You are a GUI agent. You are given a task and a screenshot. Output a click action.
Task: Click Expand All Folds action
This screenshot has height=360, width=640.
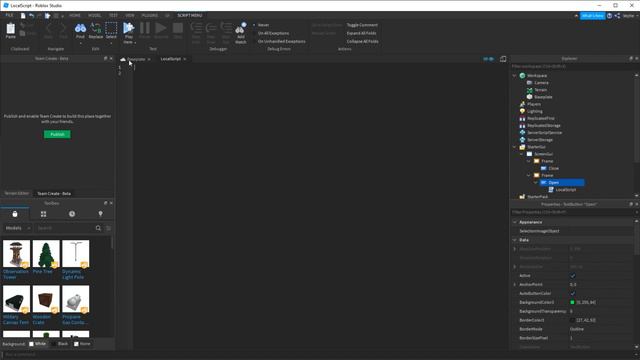(362, 33)
